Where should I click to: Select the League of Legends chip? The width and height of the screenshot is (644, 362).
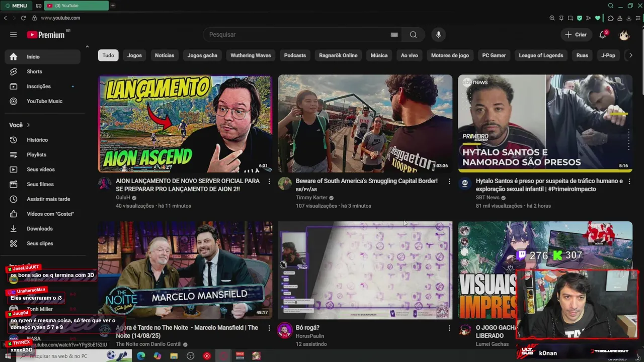click(541, 55)
